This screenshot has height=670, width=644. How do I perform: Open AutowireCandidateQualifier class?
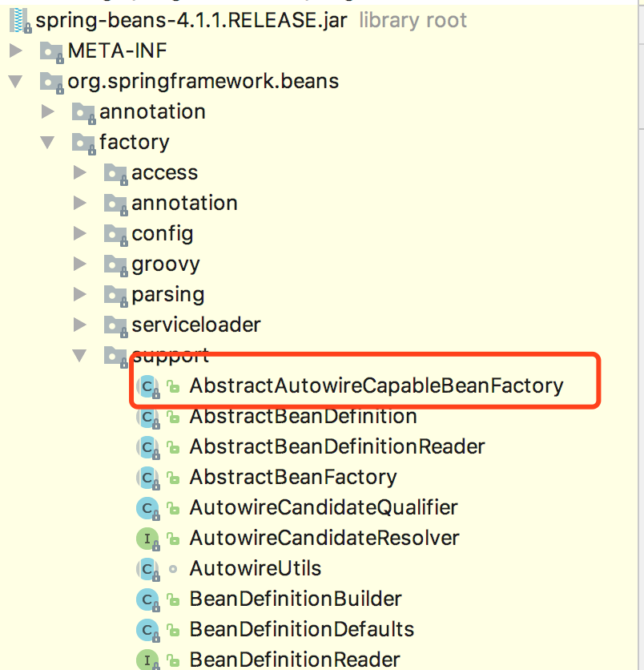pyautogui.click(x=324, y=508)
